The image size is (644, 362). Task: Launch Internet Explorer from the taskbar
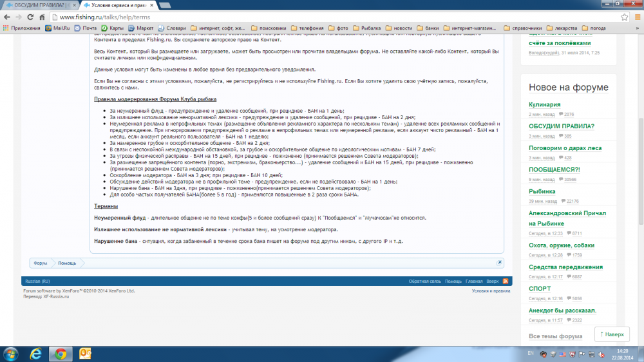(x=36, y=354)
